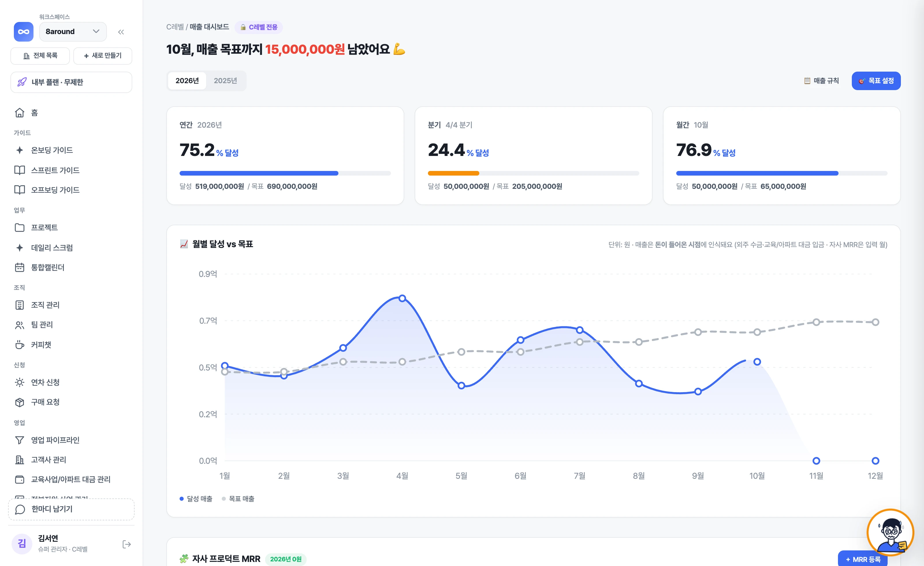The height and width of the screenshot is (566, 924).
Task: Open the 오프보딩 가이드 book icon
Action: (20, 190)
